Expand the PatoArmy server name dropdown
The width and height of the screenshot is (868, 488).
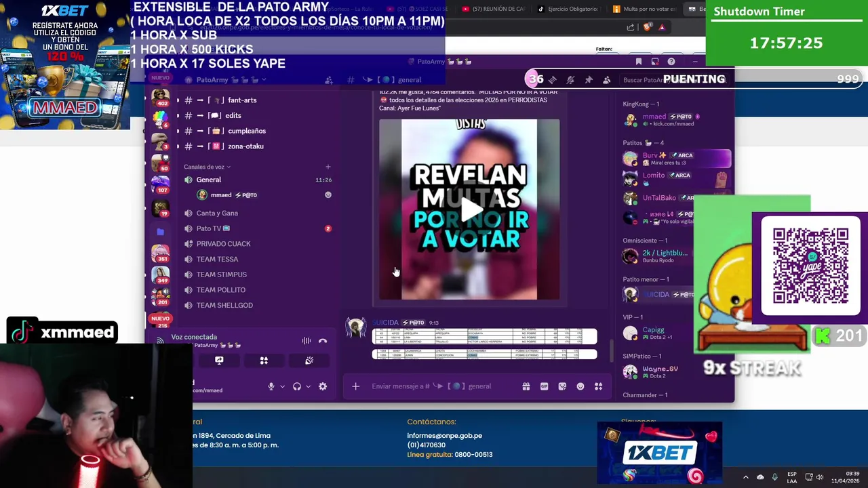tap(231, 80)
